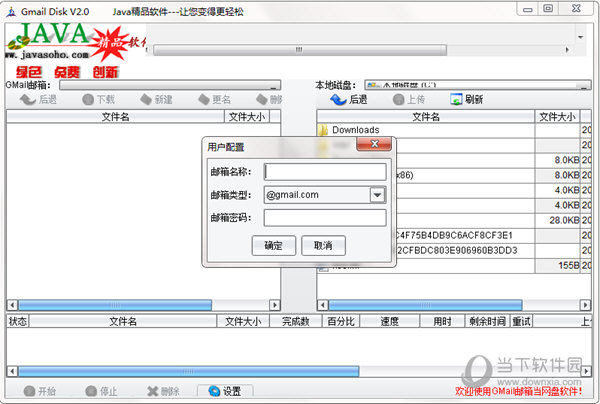Click the local disk back (后退) icon
The image size is (600, 404).
click(x=337, y=100)
